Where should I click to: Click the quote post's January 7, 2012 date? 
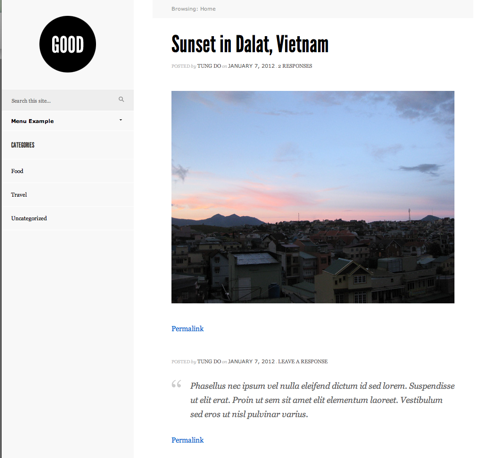(251, 361)
